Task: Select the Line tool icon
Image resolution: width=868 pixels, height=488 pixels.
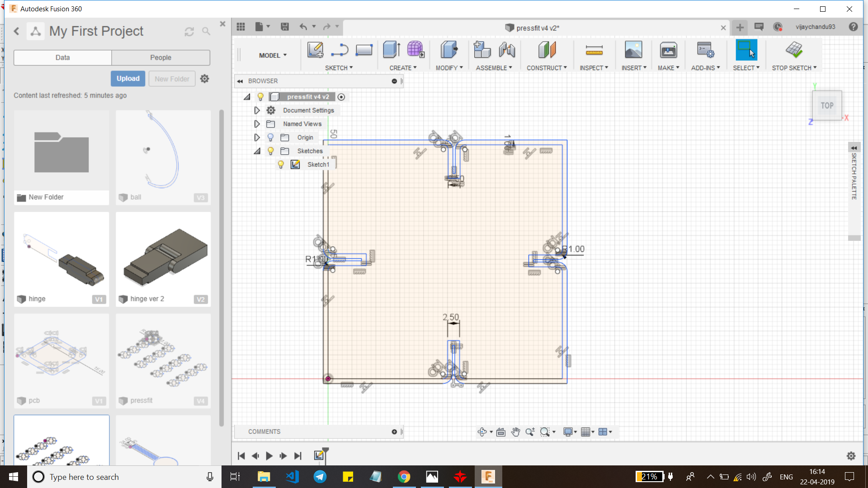Action: coord(339,50)
